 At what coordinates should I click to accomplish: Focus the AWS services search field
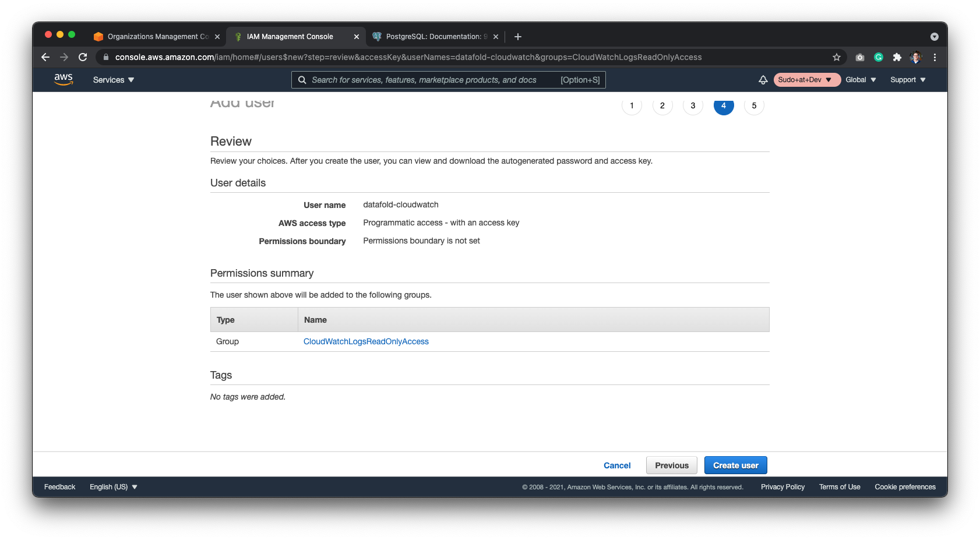pyautogui.click(x=448, y=80)
